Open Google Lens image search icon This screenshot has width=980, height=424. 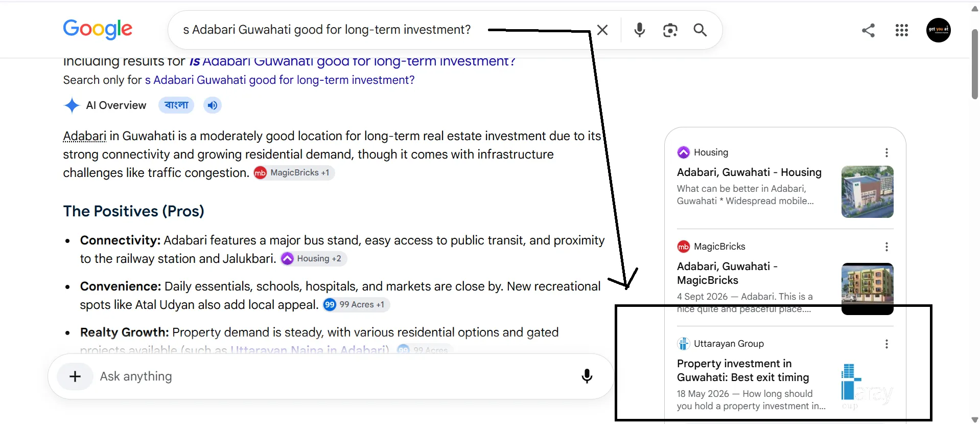[x=670, y=30]
